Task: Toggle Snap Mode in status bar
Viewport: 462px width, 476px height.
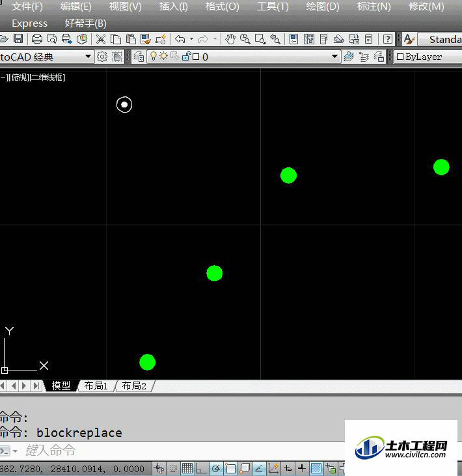Action: (x=173, y=468)
